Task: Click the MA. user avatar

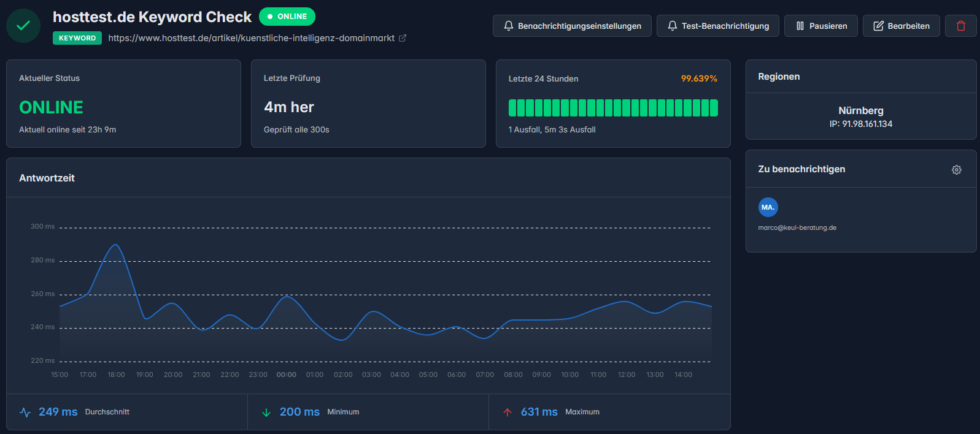Action: click(768, 207)
